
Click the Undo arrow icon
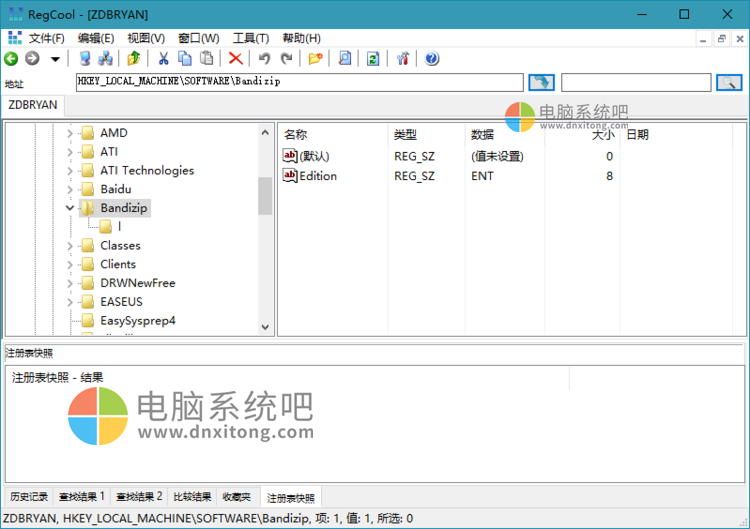click(264, 59)
